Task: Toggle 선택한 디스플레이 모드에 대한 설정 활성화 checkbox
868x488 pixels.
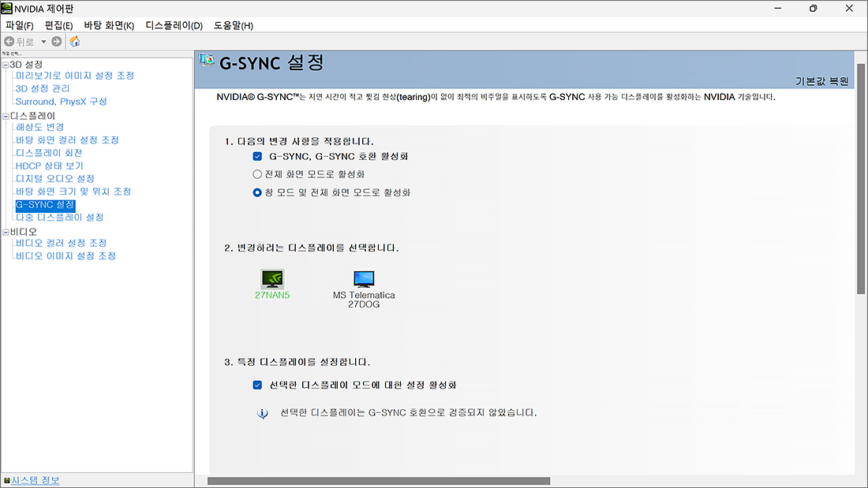Action: (x=257, y=386)
